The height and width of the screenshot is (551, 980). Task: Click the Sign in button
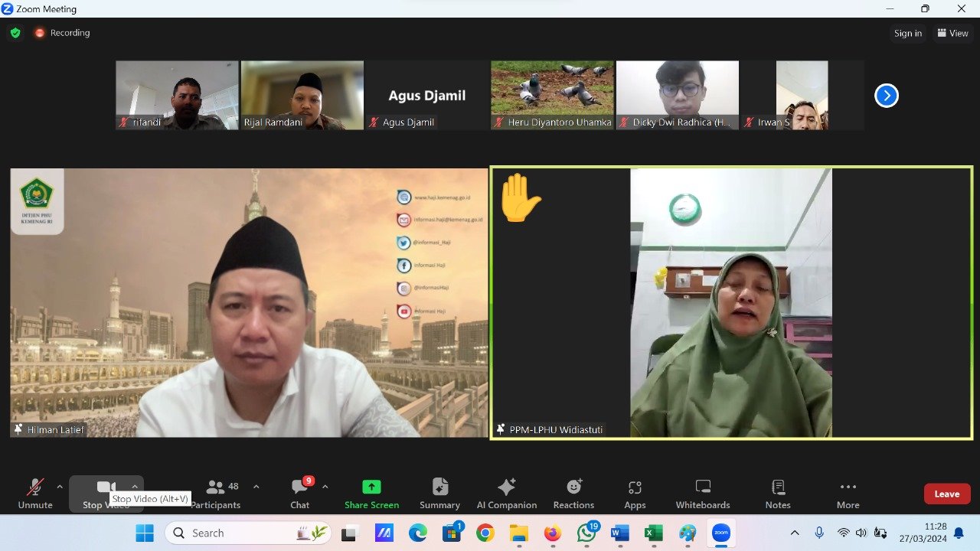pyautogui.click(x=907, y=33)
